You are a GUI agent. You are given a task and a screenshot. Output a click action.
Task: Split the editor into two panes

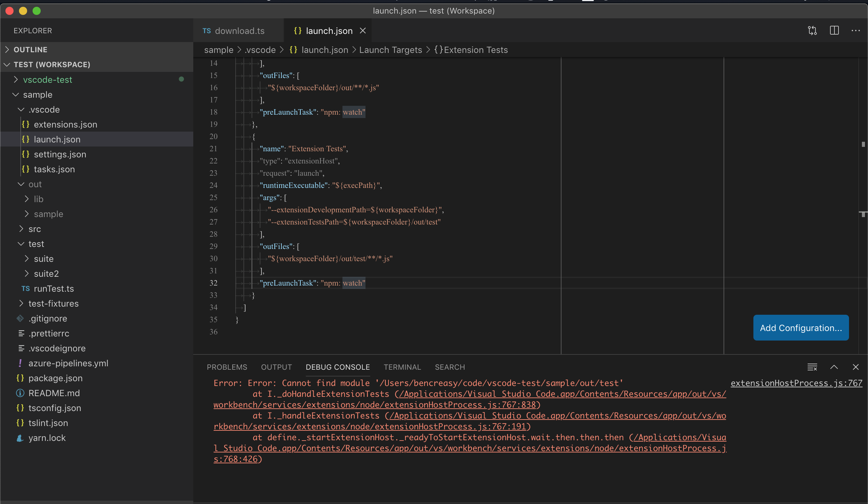coord(834,30)
